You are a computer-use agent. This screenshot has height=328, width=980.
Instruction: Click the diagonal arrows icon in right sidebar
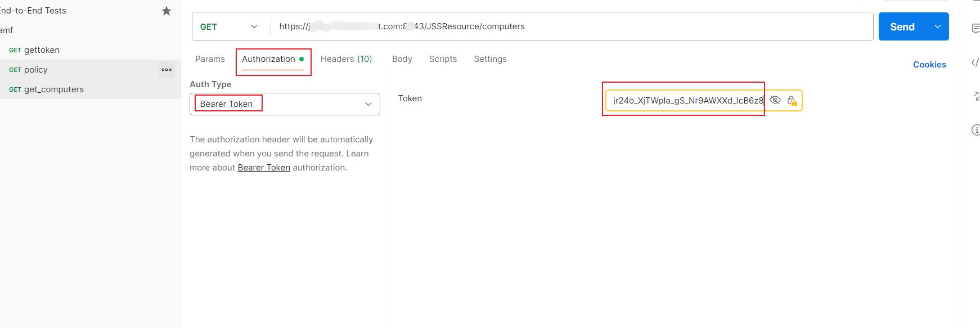click(975, 96)
